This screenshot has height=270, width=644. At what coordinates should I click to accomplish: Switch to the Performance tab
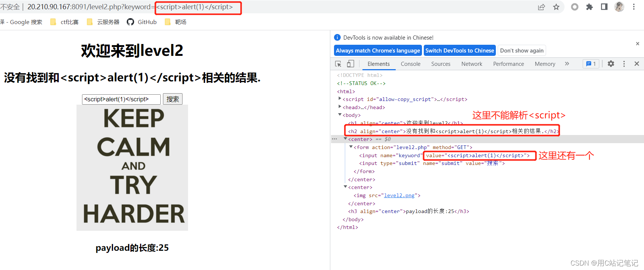tap(508, 64)
